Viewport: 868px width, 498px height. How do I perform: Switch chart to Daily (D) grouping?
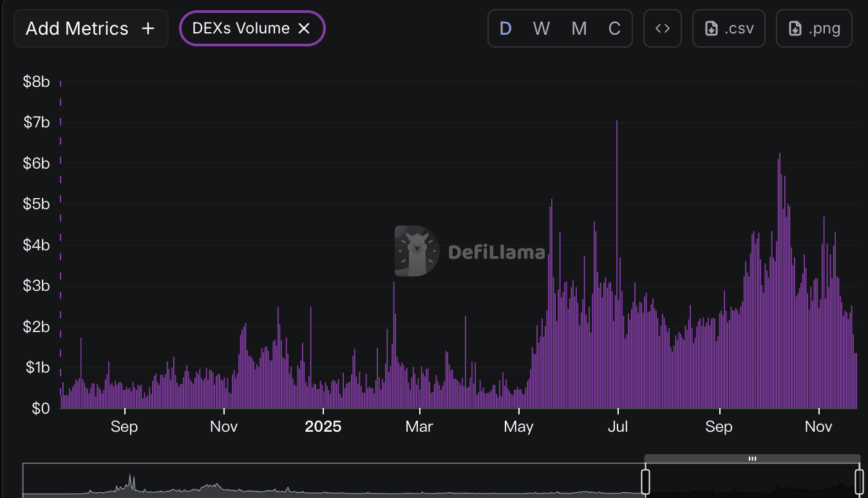point(506,28)
